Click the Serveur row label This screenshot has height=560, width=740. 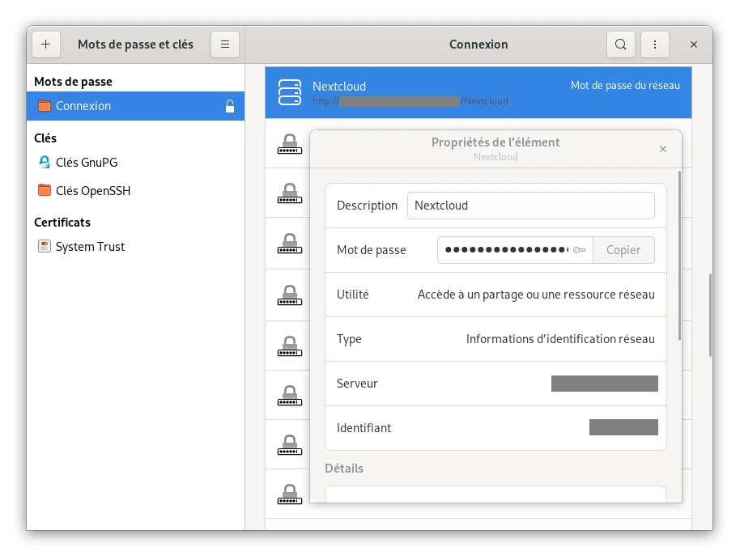click(357, 383)
